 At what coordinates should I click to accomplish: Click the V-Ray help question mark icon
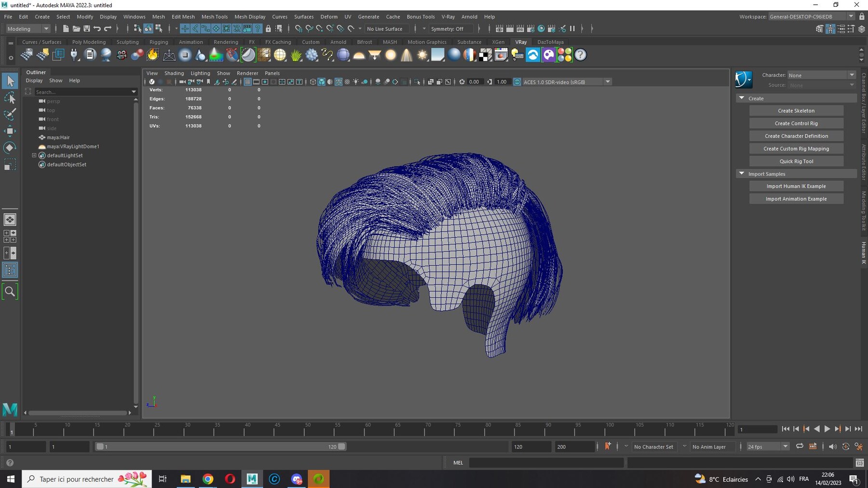point(581,55)
